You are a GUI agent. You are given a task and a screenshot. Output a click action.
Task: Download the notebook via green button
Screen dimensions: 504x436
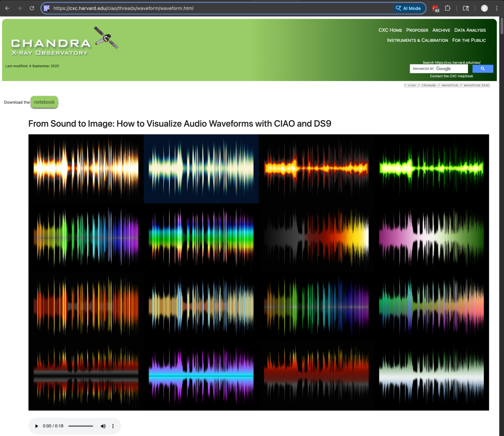tap(44, 102)
